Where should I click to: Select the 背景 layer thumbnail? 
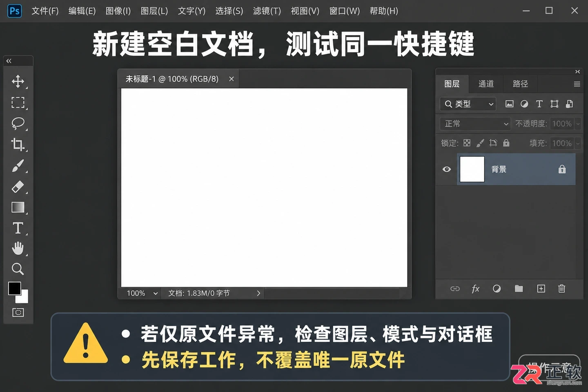(x=472, y=169)
